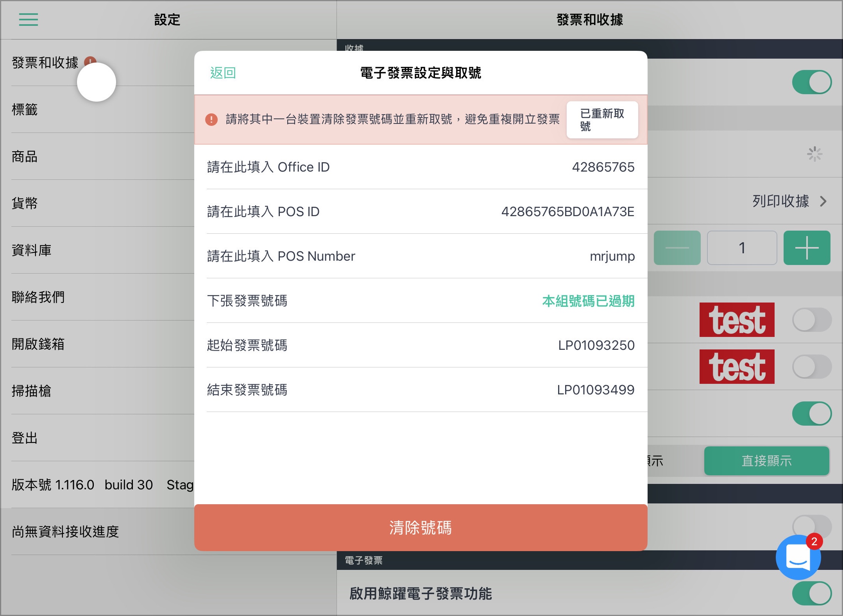This screenshot has height=616, width=843.
Task: Tap the alert badge beside 發票和收據
Action: click(x=90, y=62)
